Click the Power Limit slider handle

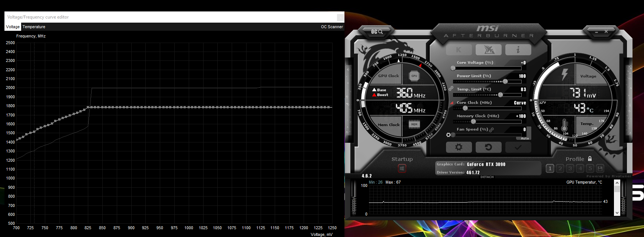click(505, 82)
